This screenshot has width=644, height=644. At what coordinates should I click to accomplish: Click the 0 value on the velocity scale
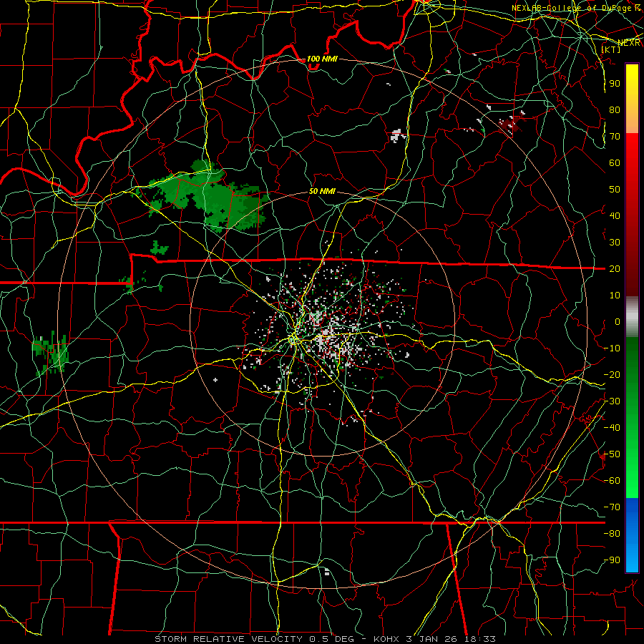(x=618, y=321)
